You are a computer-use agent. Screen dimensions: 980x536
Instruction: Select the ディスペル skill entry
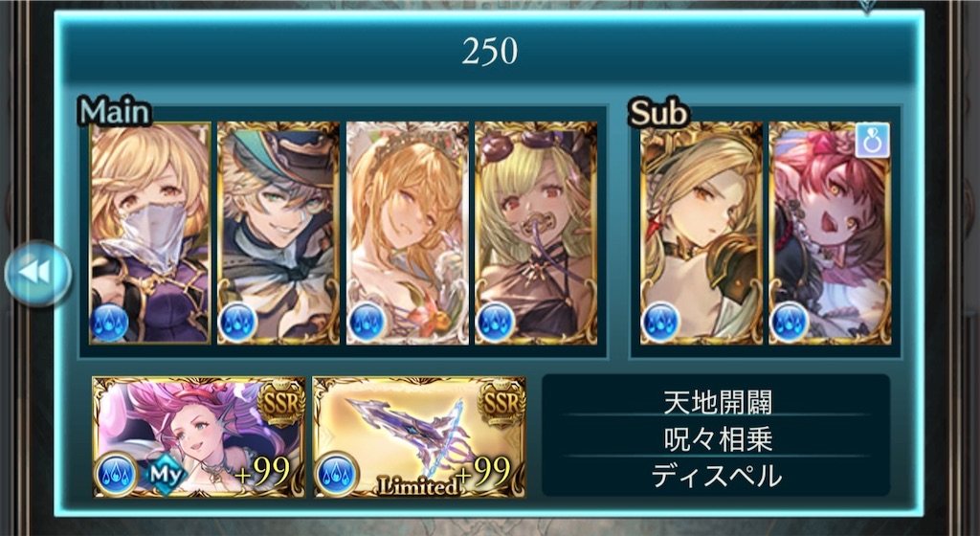(717, 476)
